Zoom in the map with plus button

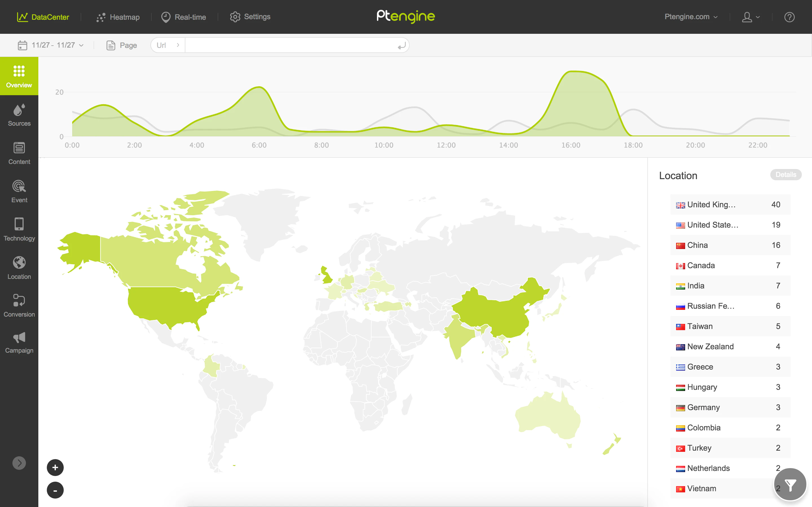55,468
